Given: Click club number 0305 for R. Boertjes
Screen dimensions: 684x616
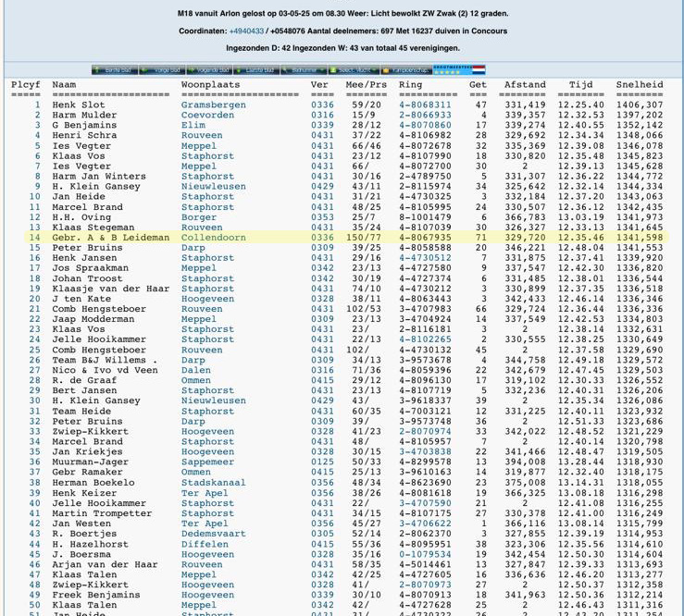Looking at the screenshot, I should (x=322, y=534).
